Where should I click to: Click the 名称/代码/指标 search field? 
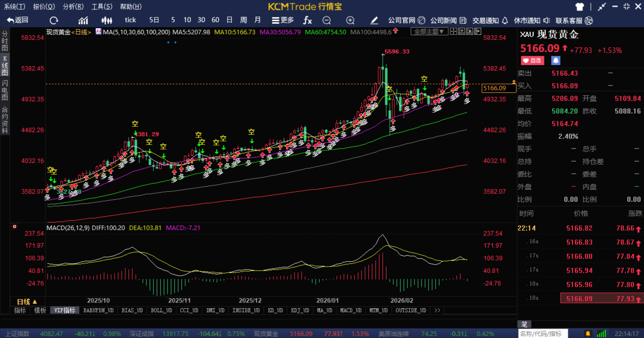pyautogui.click(x=543, y=334)
